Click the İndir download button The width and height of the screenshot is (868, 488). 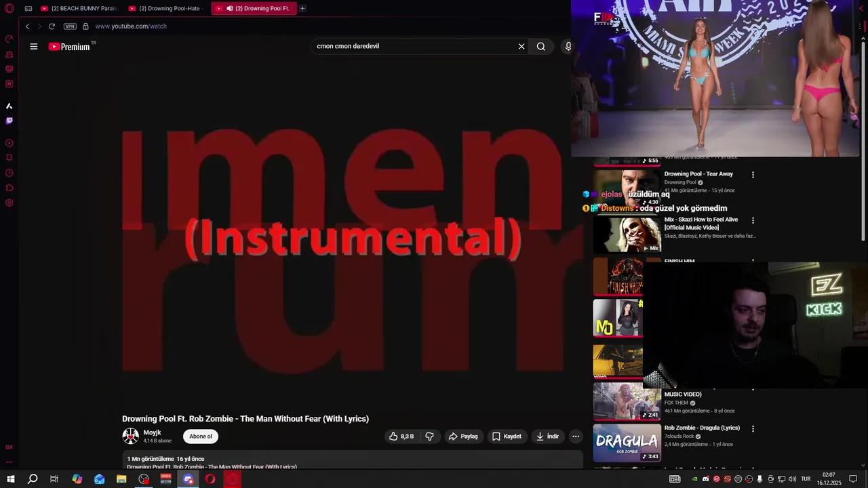coord(547,436)
